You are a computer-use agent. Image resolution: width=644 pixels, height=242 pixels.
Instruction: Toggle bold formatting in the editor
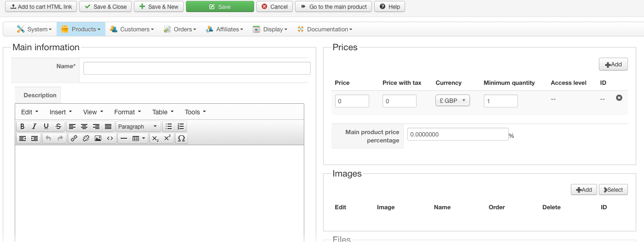tap(22, 126)
